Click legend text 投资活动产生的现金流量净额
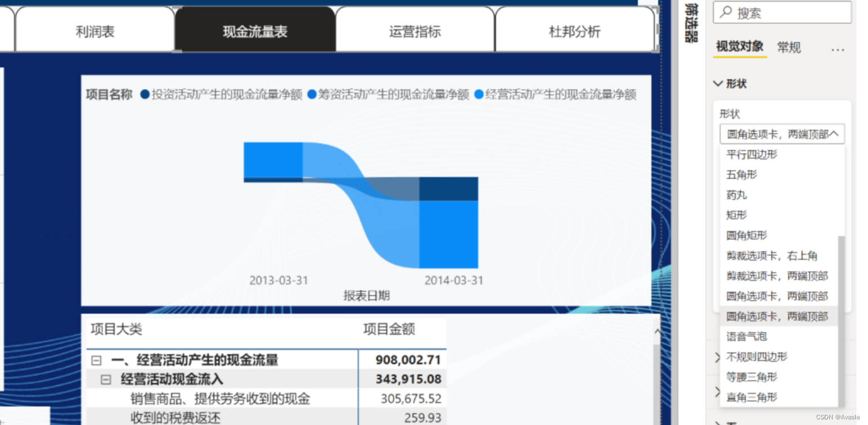The width and height of the screenshot is (868, 425). coord(227,94)
